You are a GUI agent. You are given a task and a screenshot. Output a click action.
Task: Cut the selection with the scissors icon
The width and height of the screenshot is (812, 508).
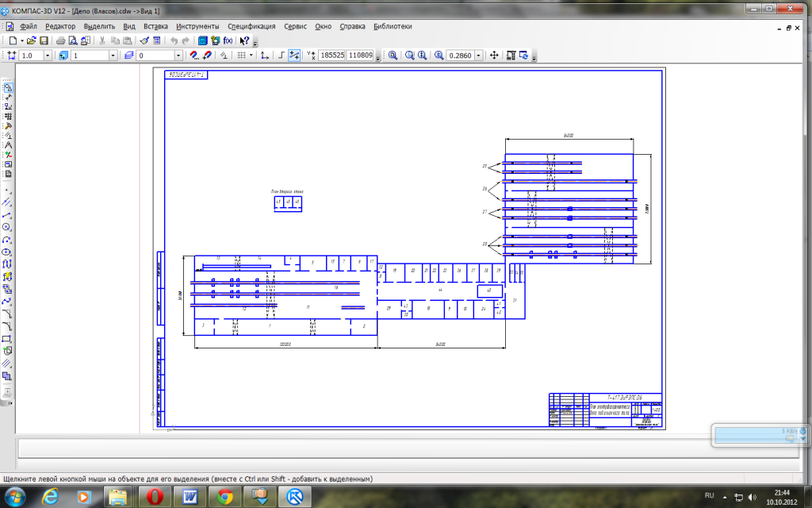click(x=102, y=40)
